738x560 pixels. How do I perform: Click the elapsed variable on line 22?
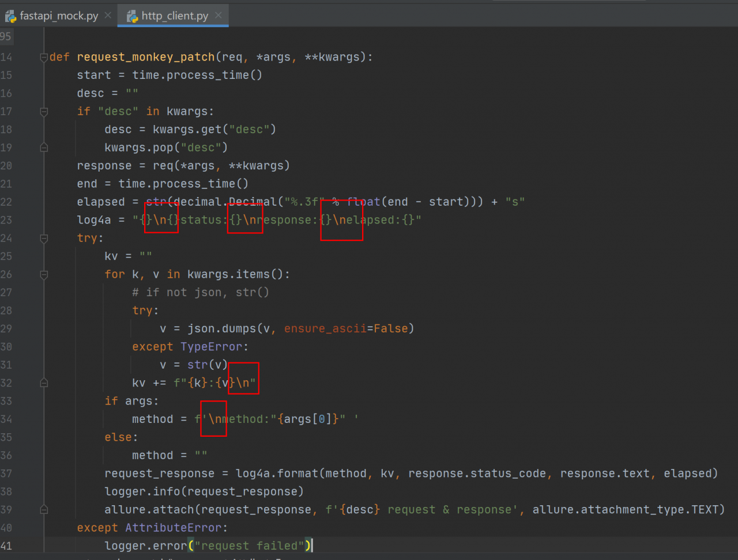(101, 202)
